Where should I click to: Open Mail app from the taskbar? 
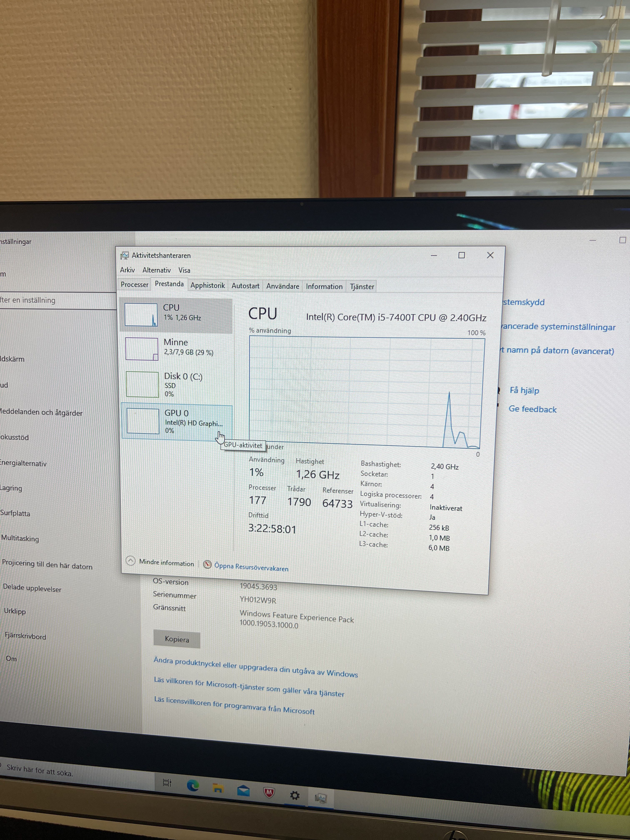pyautogui.click(x=243, y=791)
